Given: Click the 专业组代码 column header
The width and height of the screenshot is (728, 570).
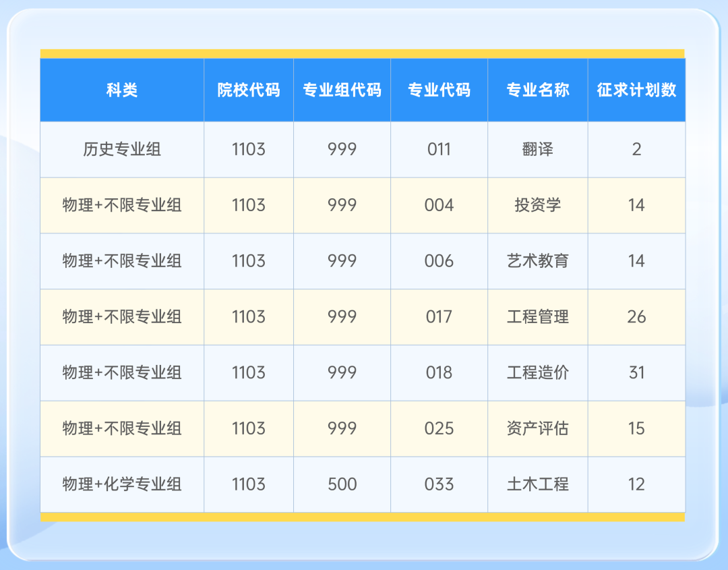Looking at the screenshot, I should [342, 90].
